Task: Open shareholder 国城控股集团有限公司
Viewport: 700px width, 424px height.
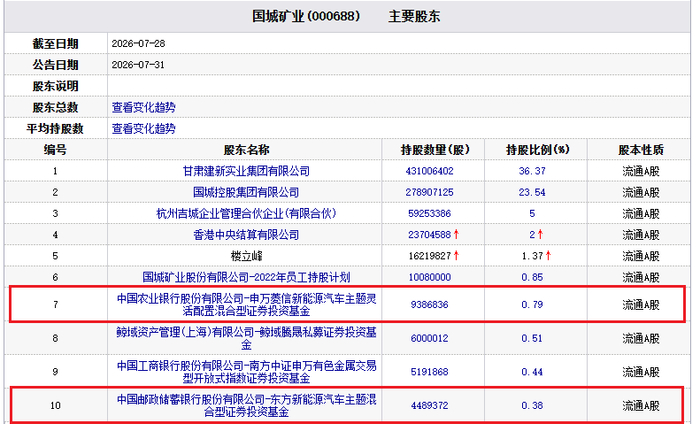Action: pyautogui.click(x=246, y=192)
